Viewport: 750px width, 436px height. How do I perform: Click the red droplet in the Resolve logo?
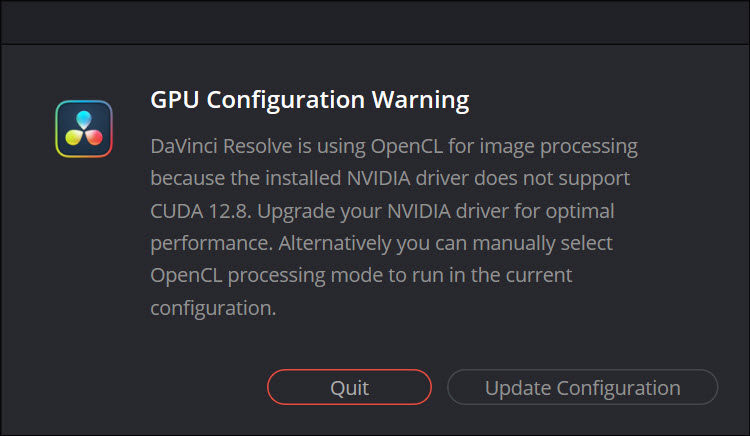pos(94,137)
